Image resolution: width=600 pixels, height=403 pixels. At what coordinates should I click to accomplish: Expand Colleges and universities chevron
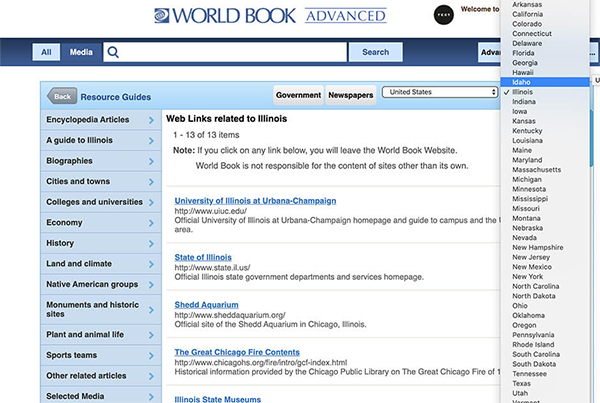[x=151, y=202]
